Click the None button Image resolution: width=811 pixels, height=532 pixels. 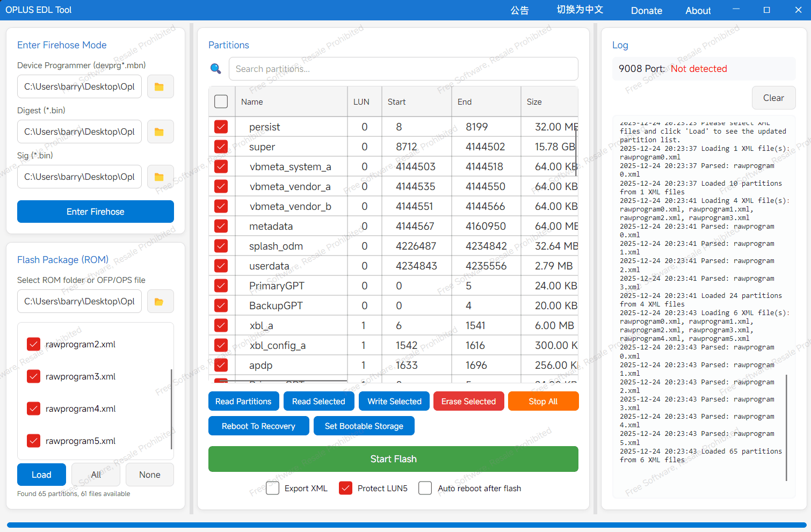coord(150,475)
